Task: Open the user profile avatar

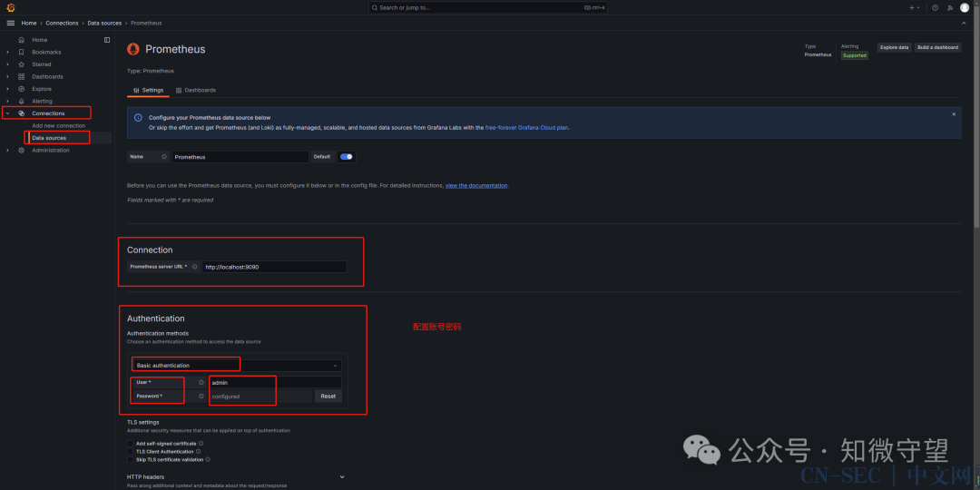Action: (x=965, y=7)
